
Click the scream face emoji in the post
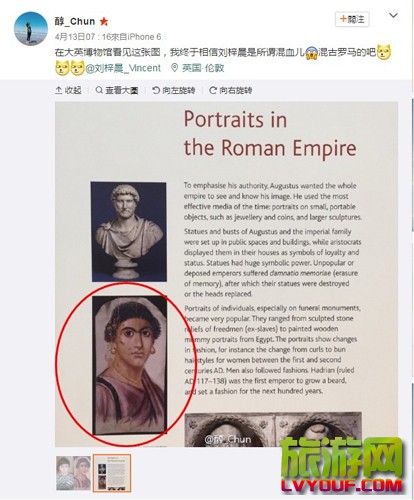coord(311,52)
